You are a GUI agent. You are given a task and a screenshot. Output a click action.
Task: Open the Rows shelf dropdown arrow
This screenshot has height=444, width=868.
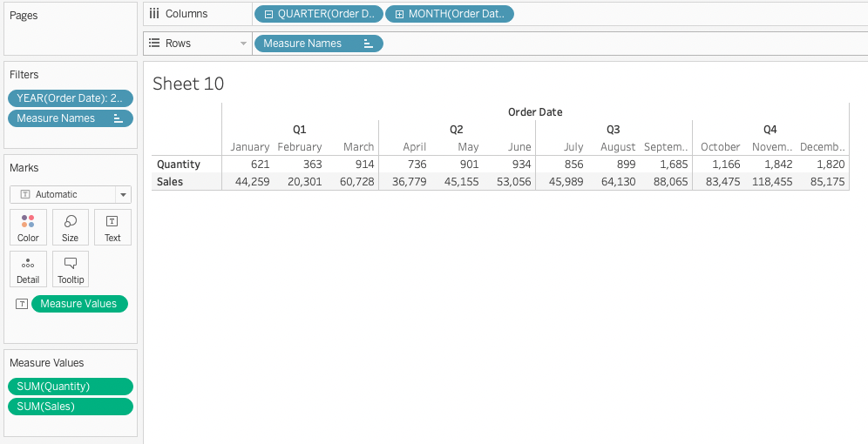243,44
